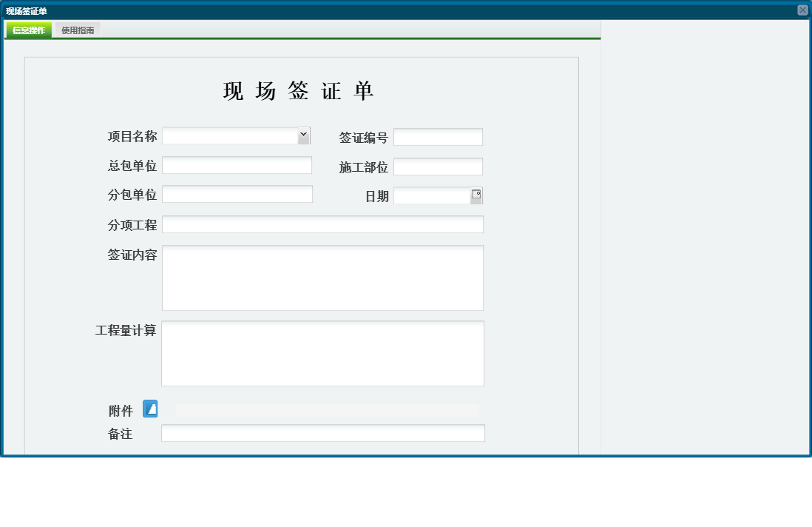Expand the 项目名称 dropdown arrow
This screenshot has height=527, width=812.
[x=304, y=135]
